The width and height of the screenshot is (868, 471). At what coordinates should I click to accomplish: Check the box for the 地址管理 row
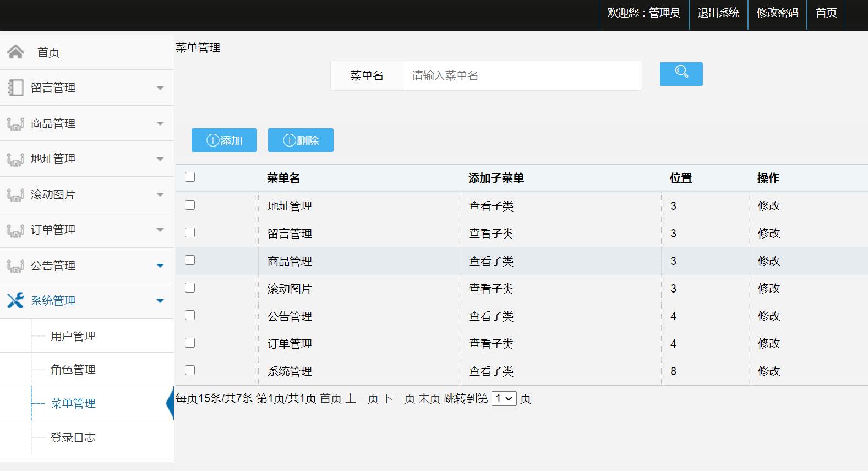click(190, 205)
